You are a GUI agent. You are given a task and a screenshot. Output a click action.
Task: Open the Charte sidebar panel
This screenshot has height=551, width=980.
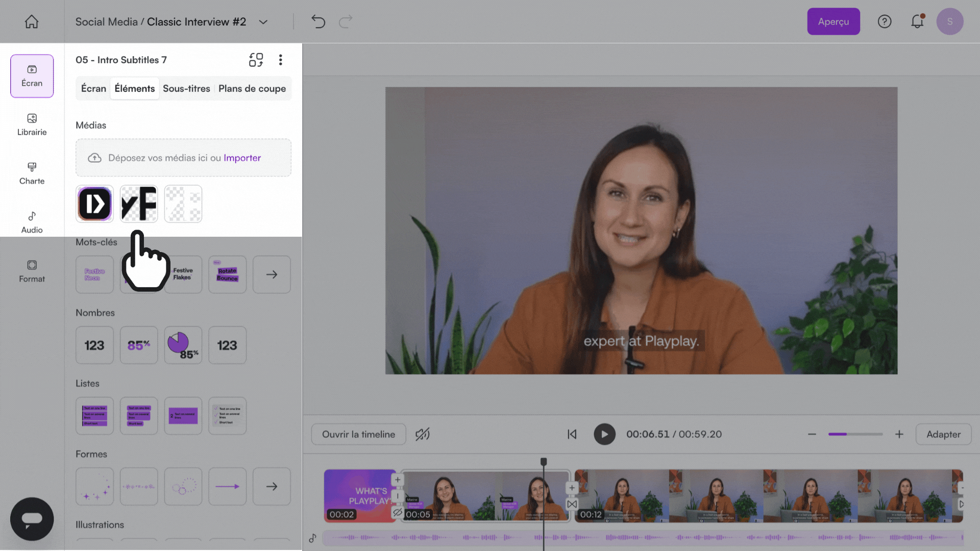[x=32, y=173]
